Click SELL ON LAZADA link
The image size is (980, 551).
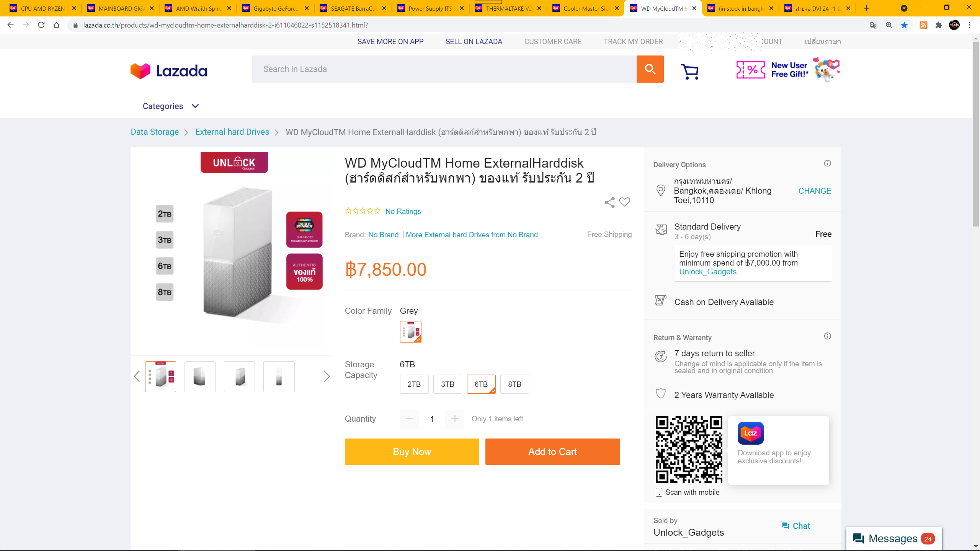(x=474, y=41)
